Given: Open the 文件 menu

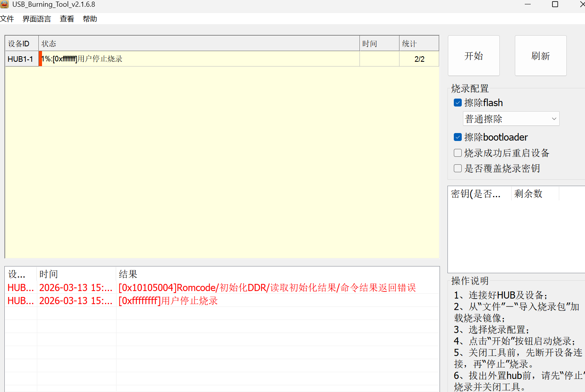Looking at the screenshot, I should (x=7, y=19).
